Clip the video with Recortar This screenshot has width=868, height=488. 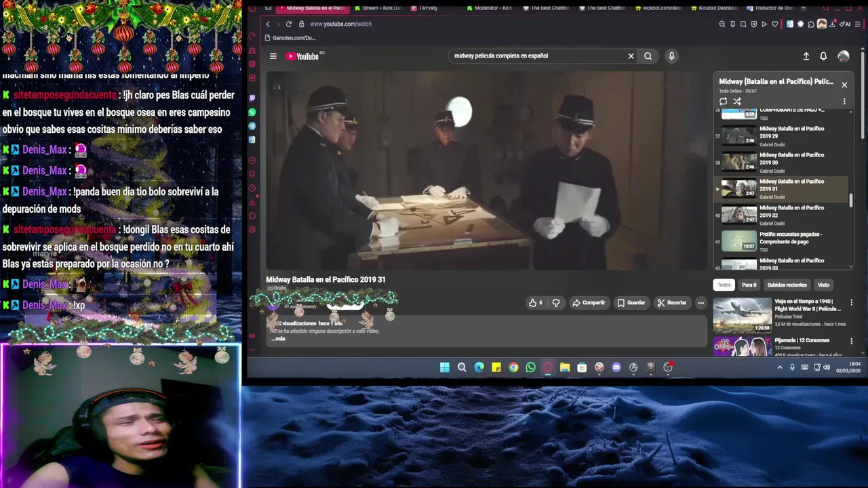(x=671, y=303)
